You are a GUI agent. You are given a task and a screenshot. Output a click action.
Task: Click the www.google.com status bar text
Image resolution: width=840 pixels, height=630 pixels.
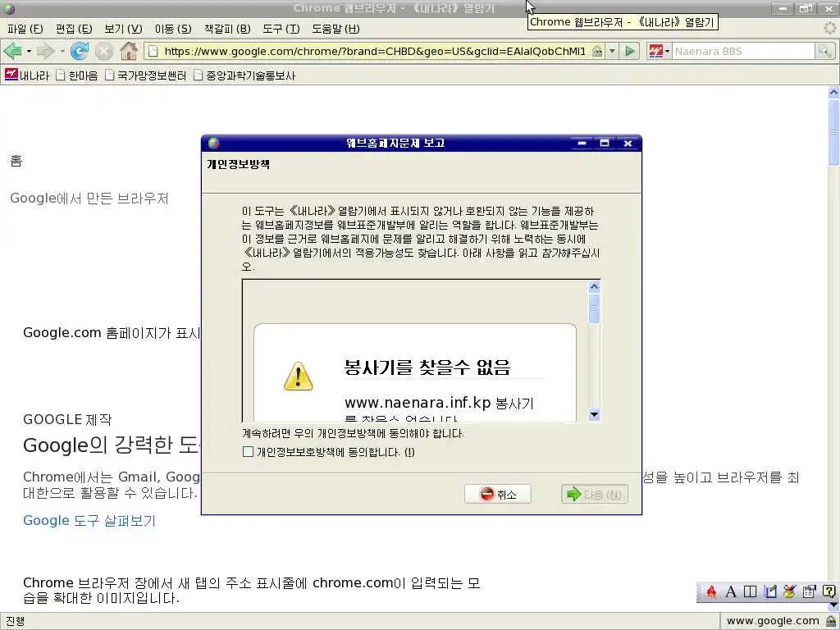[x=773, y=622]
